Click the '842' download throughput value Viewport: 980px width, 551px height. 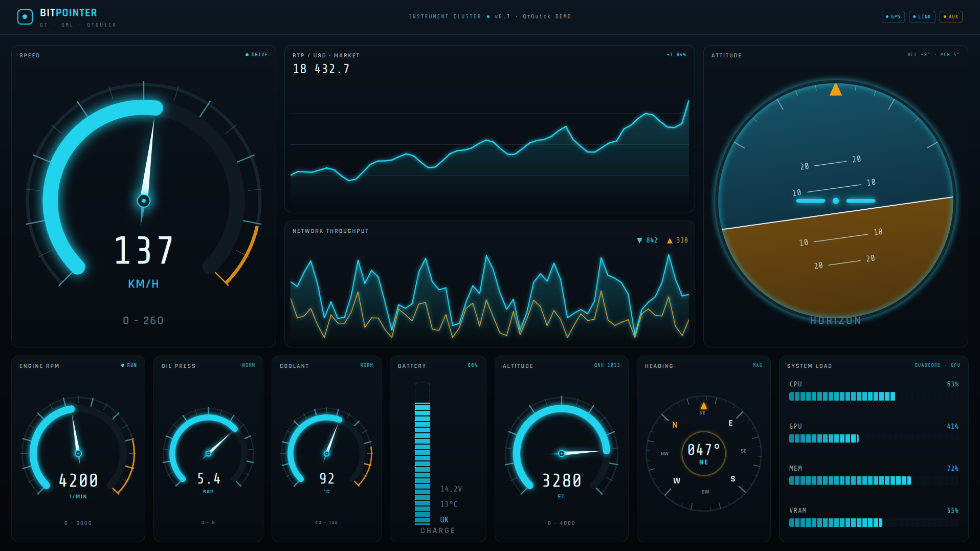coord(652,240)
